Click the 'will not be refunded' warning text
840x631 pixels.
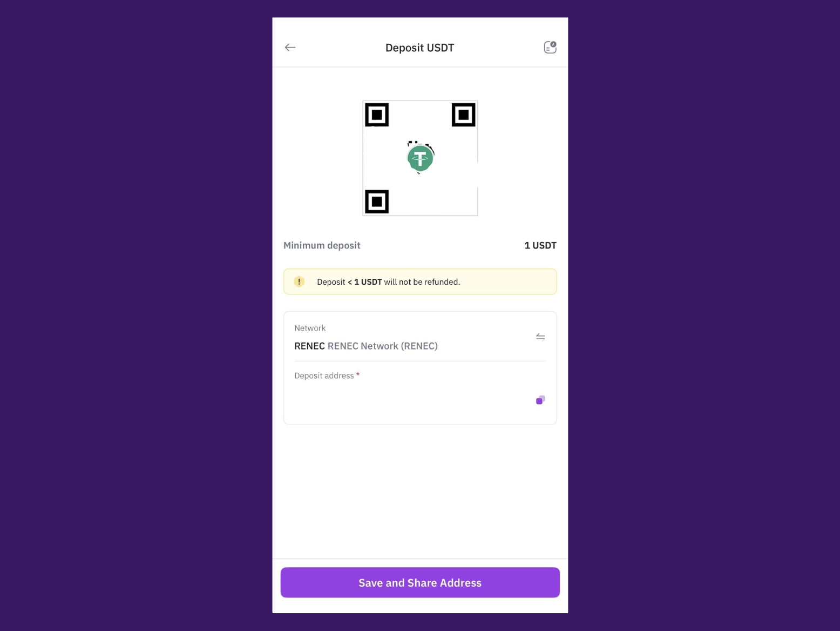422,282
